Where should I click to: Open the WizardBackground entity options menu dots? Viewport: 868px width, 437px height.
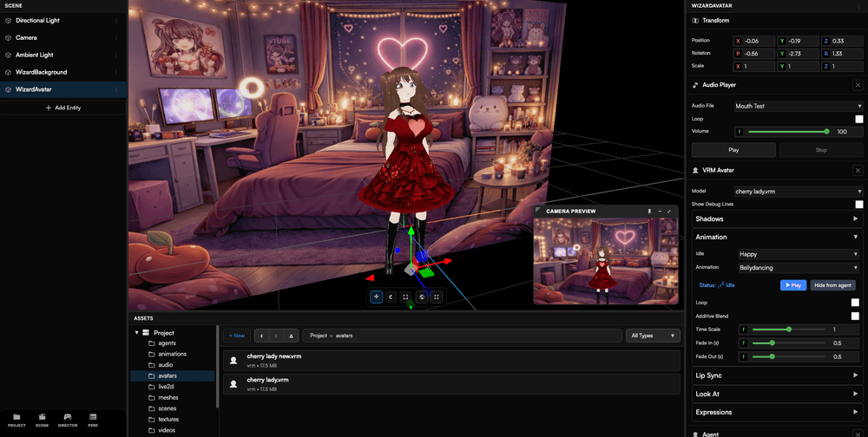click(116, 72)
